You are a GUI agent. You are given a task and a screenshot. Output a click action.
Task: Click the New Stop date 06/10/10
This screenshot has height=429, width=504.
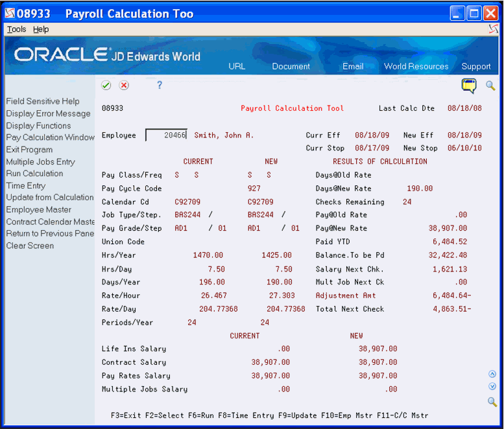tap(464, 148)
